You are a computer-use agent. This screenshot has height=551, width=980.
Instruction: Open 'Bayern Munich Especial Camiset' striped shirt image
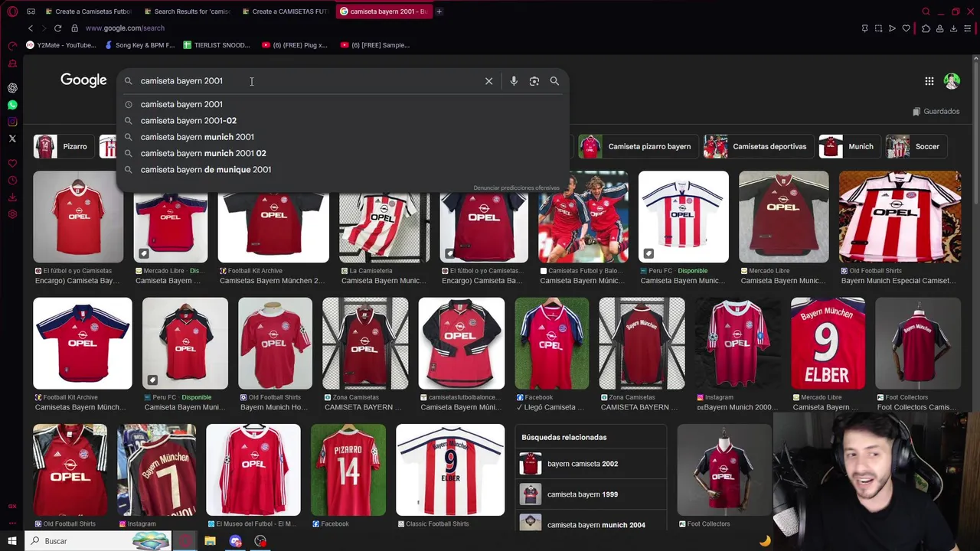pos(900,217)
